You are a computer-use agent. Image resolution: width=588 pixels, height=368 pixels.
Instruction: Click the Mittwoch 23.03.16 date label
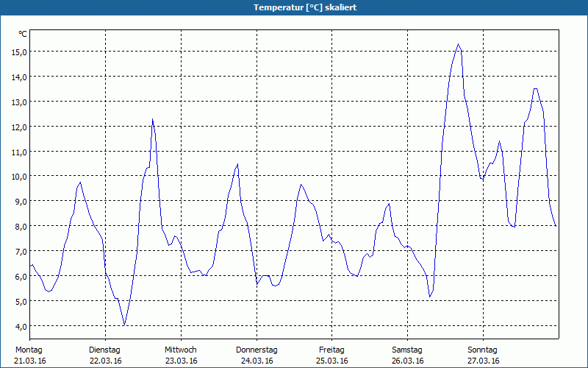tap(181, 355)
